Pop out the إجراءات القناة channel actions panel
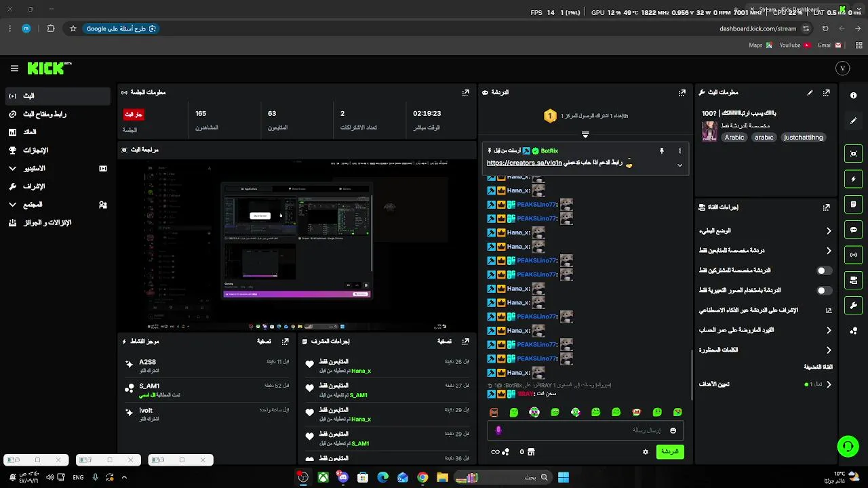Viewport: 868px width, 488px height. pyautogui.click(x=826, y=207)
